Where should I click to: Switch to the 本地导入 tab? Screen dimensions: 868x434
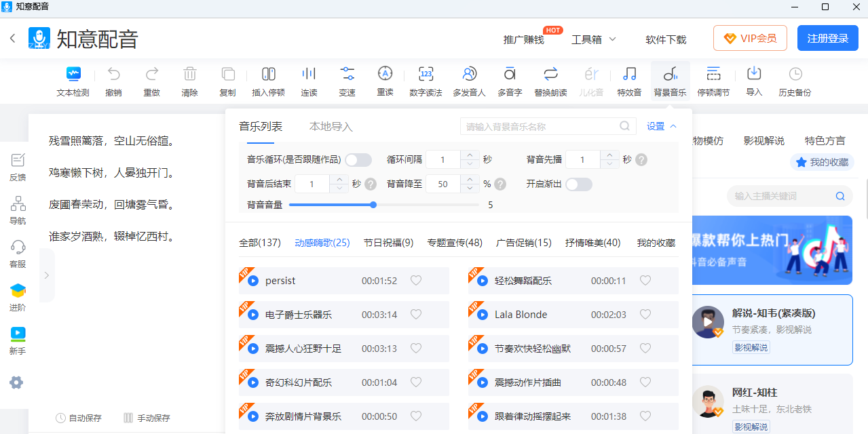tap(331, 127)
